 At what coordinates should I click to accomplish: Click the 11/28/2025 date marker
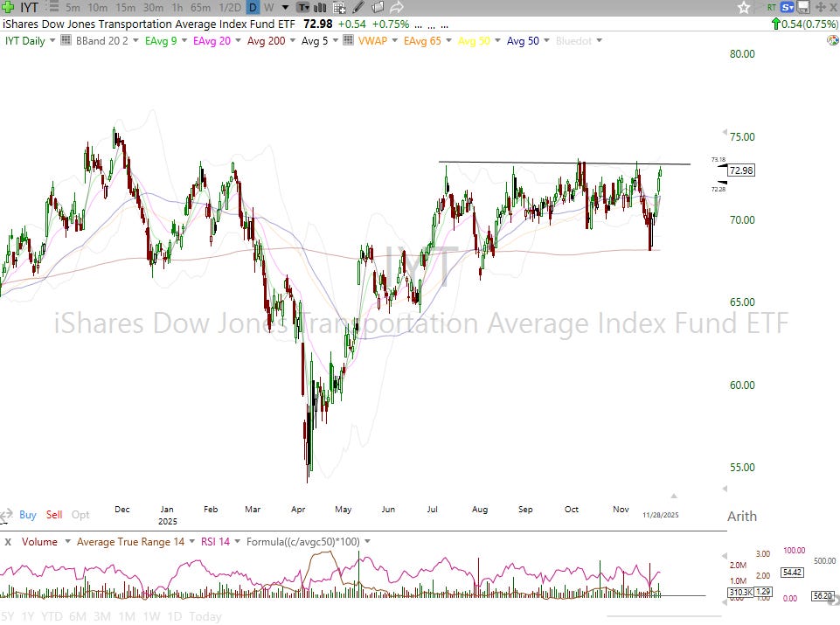click(x=661, y=515)
